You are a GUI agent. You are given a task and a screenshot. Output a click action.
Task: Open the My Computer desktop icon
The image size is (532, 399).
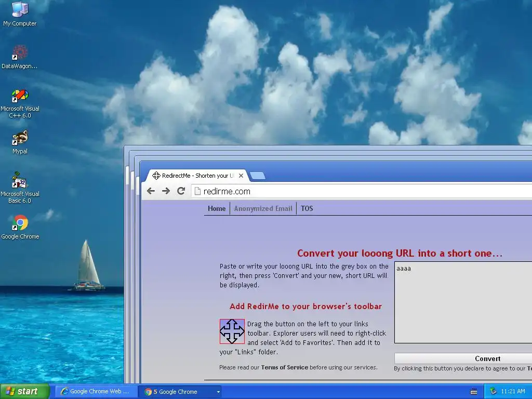(x=20, y=14)
